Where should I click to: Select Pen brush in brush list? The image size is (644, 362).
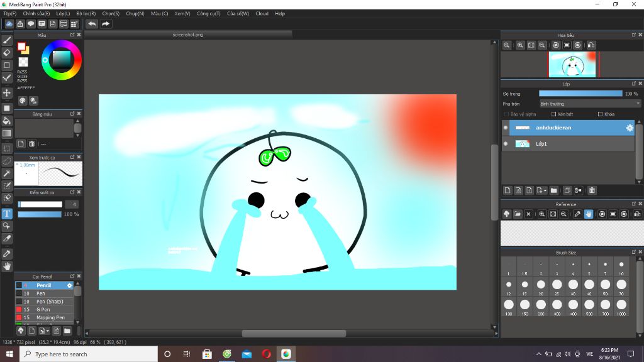pos(45,293)
